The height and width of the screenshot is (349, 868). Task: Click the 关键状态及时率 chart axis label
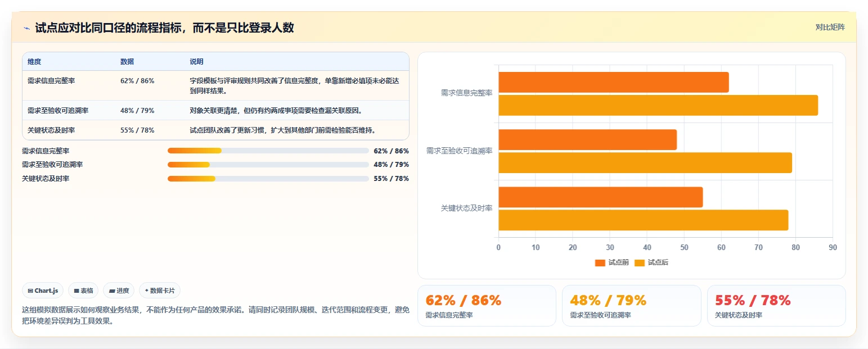[x=466, y=208]
